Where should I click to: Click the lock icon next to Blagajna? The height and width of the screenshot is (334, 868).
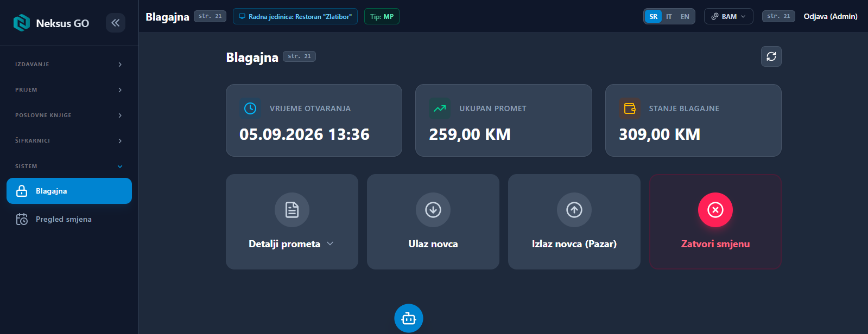pos(22,191)
